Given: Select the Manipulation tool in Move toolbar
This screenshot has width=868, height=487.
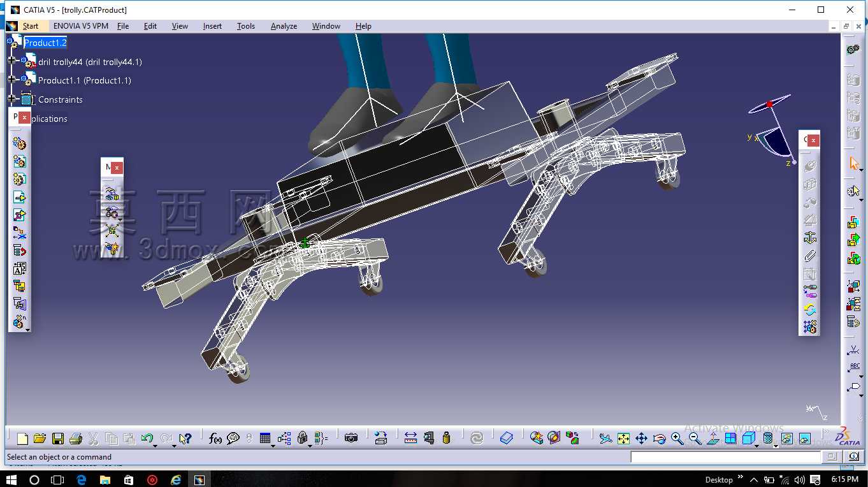Looking at the screenshot, I should coord(112,194).
